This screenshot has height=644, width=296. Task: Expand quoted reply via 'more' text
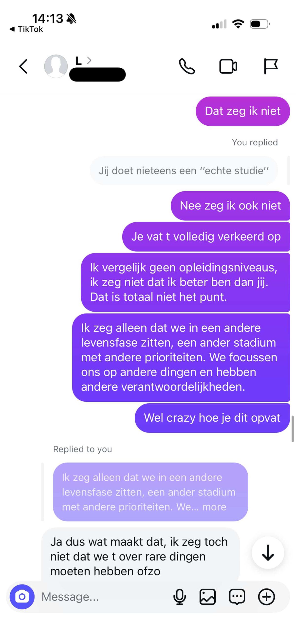tap(214, 507)
